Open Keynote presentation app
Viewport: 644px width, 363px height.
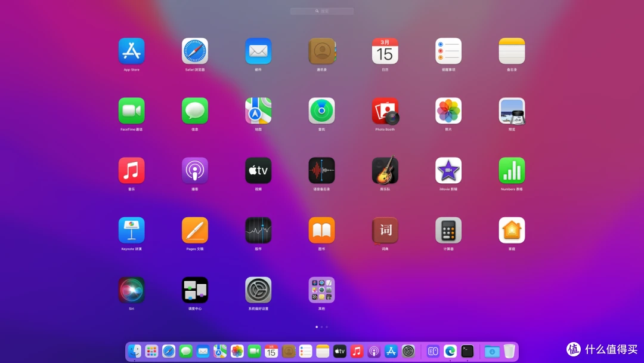131,230
